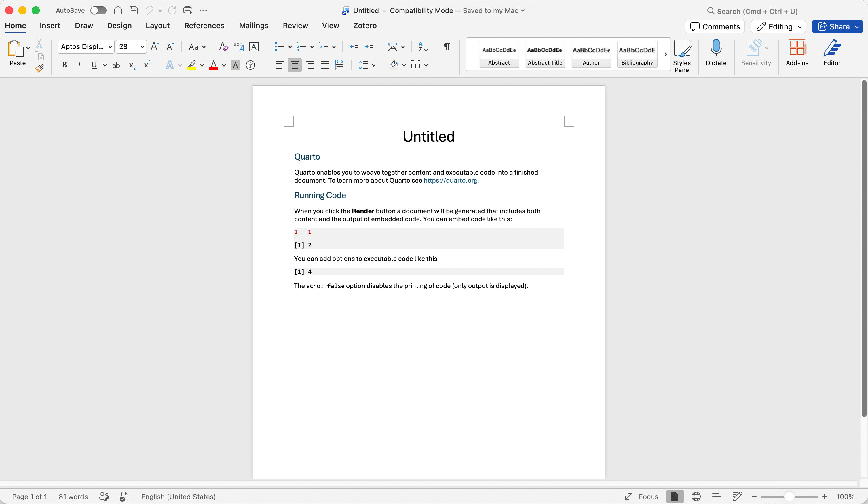Toggle italic formatting
The height and width of the screenshot is (504, 868).
point(79,65)
